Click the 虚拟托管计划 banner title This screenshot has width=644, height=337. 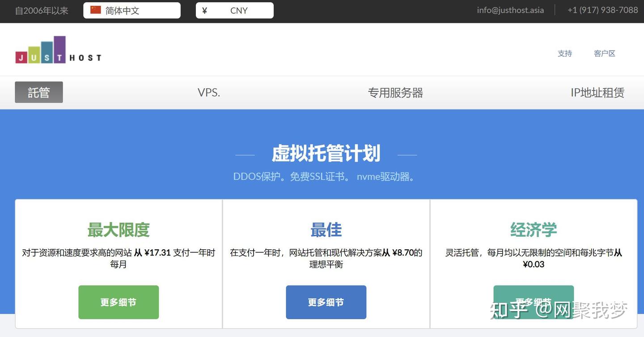[326, 154]
